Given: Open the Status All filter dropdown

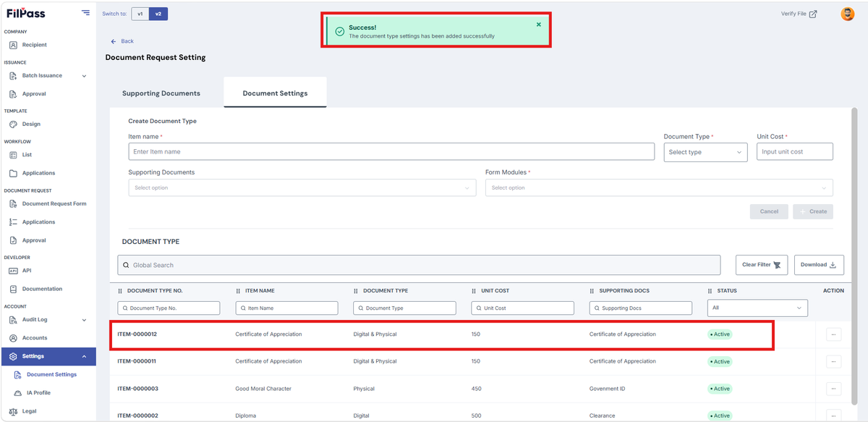Looking at the screenshot, I should [757, 308].
